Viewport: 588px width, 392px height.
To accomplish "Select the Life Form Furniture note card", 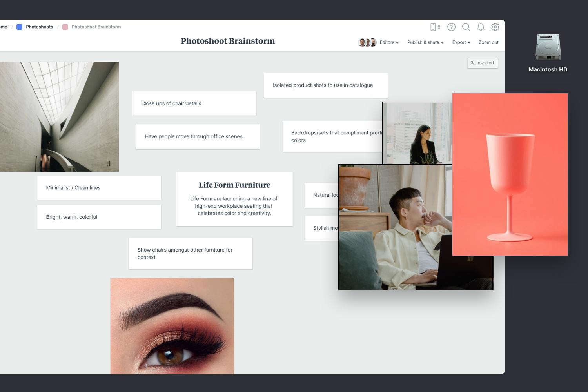I will pos(234,199).
